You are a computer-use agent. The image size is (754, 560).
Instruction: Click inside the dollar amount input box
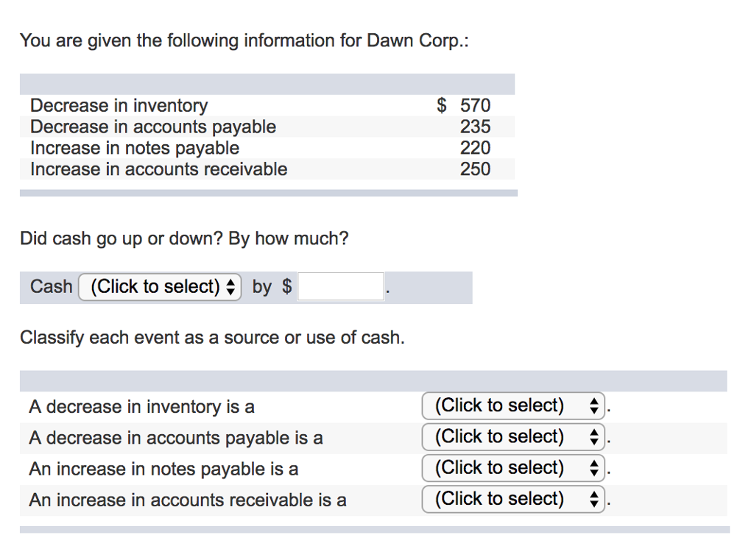point(340,286)
